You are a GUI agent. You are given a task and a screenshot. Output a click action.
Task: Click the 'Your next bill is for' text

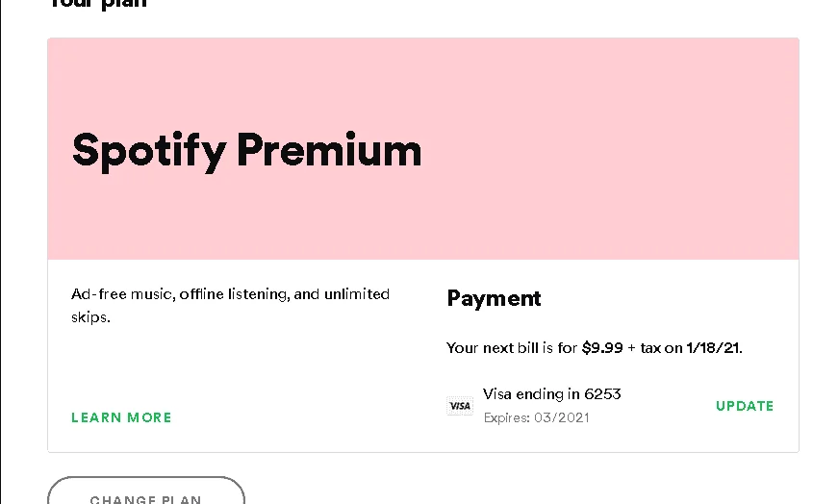click(512, 347)
